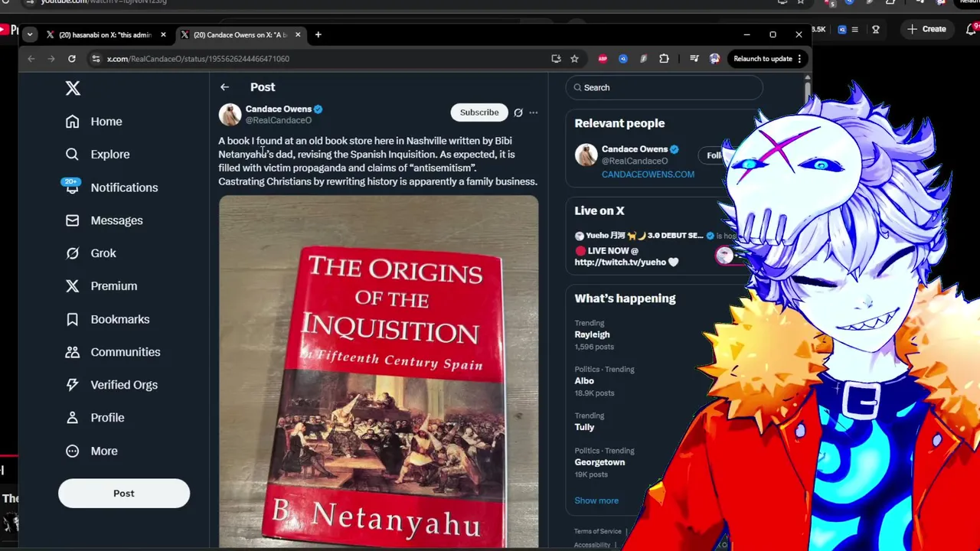Open Premium in X sidebar

101,286
